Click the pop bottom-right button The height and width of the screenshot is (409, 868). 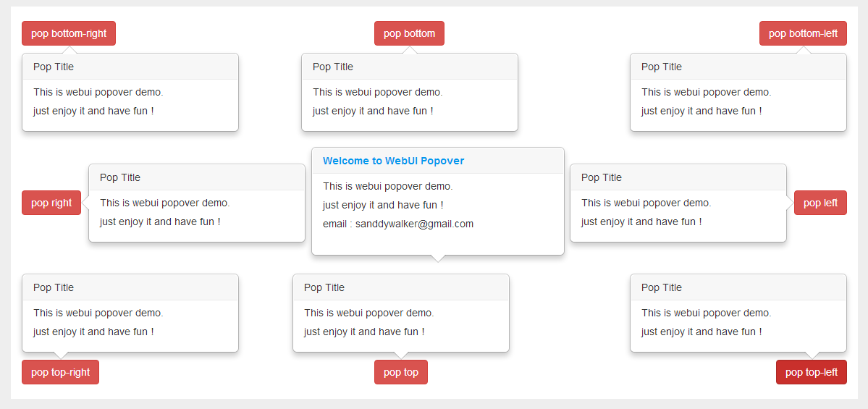click(x=69, y=33)
